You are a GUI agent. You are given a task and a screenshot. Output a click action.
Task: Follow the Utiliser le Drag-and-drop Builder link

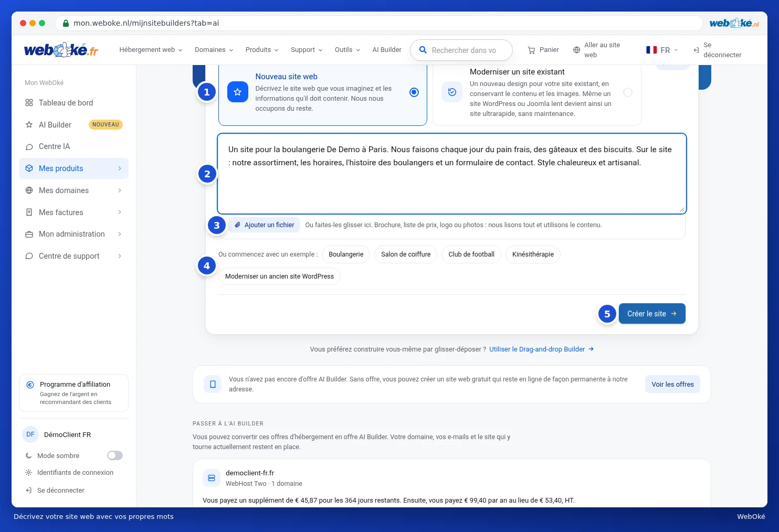[x=541, y=349]
